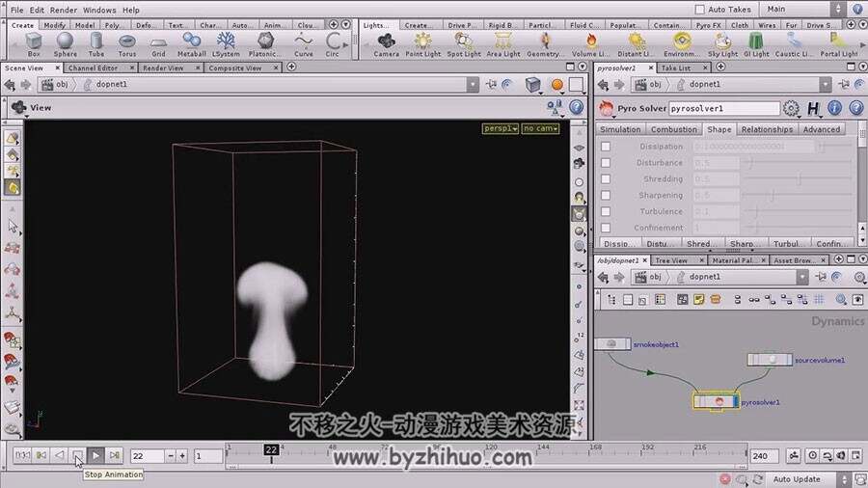Play the animation forward
The width and height of the screenshot is (868, 488).
(x=95, y=455)
